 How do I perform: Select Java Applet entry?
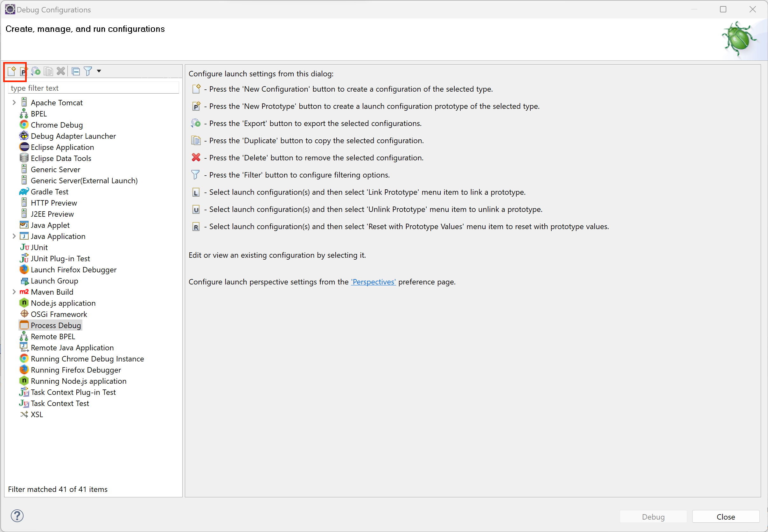click(50, 225)
